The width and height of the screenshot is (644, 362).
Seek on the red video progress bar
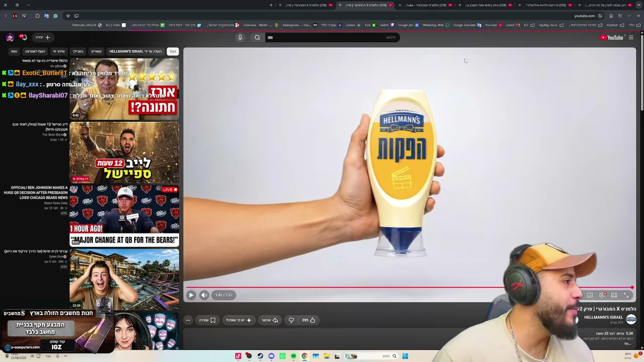click(410, 288)
